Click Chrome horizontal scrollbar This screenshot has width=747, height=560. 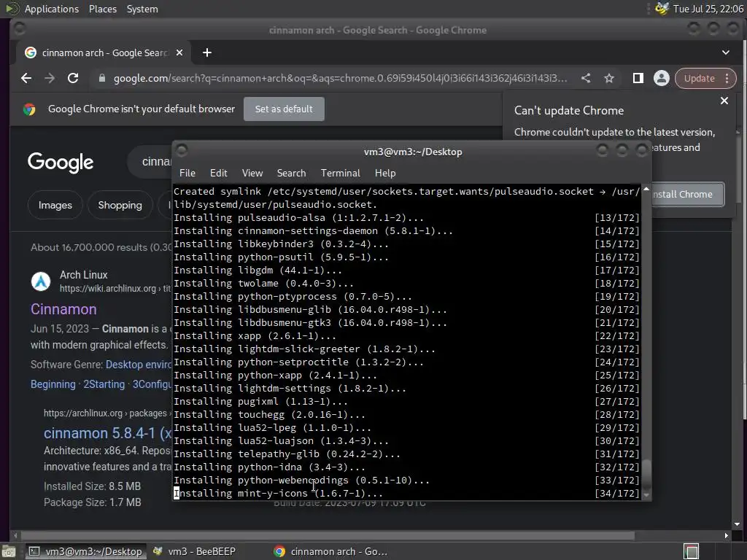click(x=328, y=536)
